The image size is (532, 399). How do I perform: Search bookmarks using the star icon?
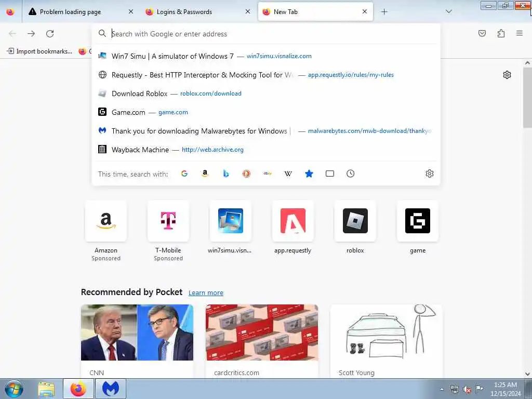coord(309,174)
